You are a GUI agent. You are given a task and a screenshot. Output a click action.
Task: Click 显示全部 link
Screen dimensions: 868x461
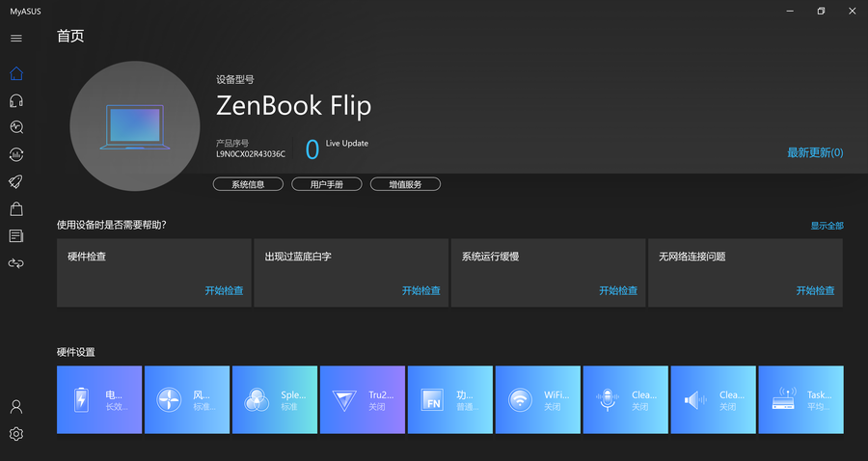[827, 226]
